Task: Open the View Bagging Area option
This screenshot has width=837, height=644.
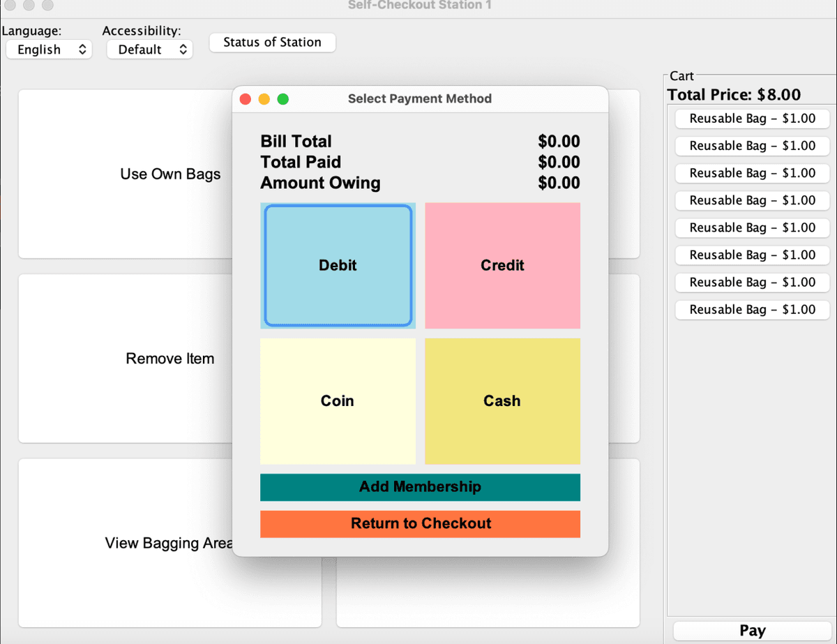Action: [126, 543]
